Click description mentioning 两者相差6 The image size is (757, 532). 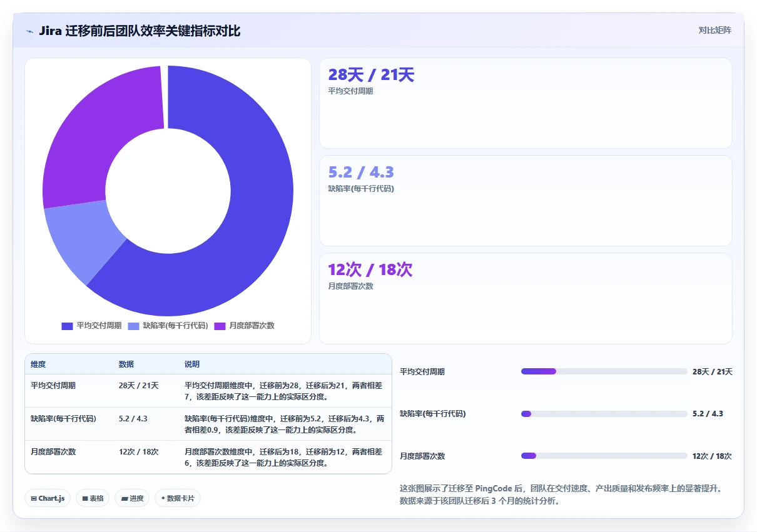click(283, 458)
